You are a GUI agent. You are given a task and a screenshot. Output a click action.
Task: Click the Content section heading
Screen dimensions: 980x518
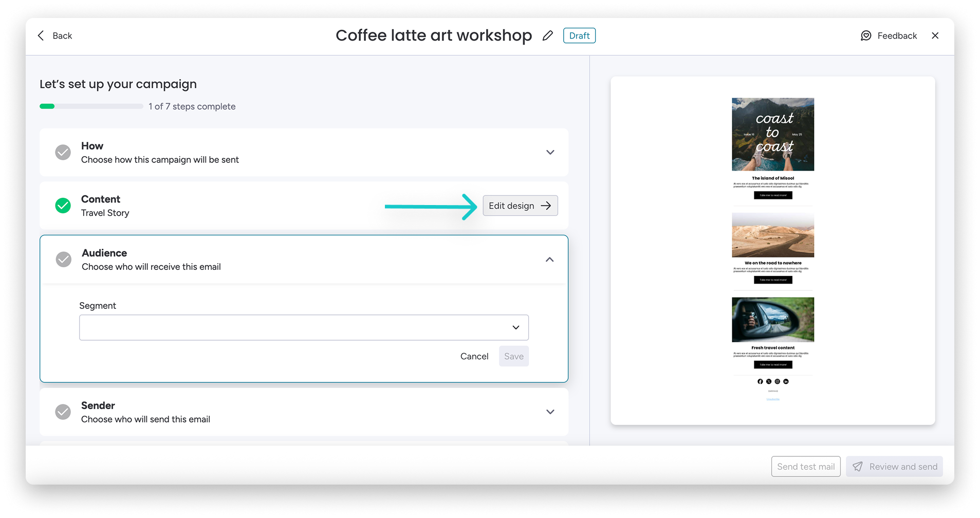(101, 199)
